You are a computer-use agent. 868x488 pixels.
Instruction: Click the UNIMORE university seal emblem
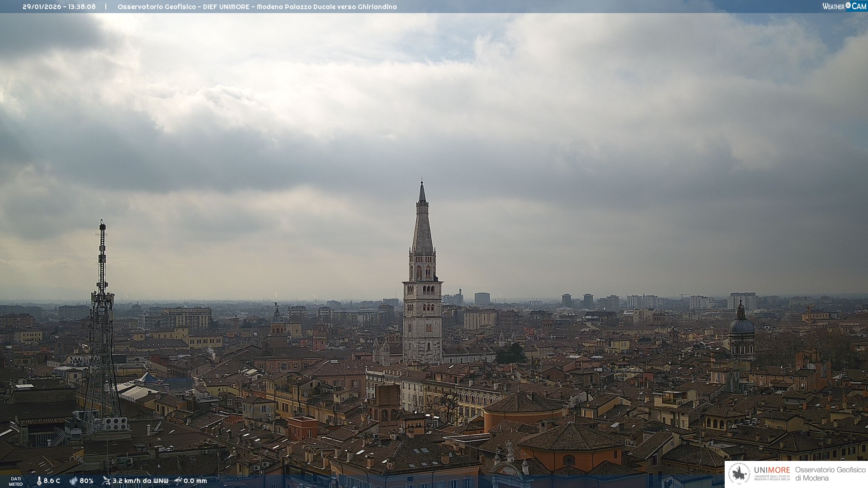pos(739,474)
